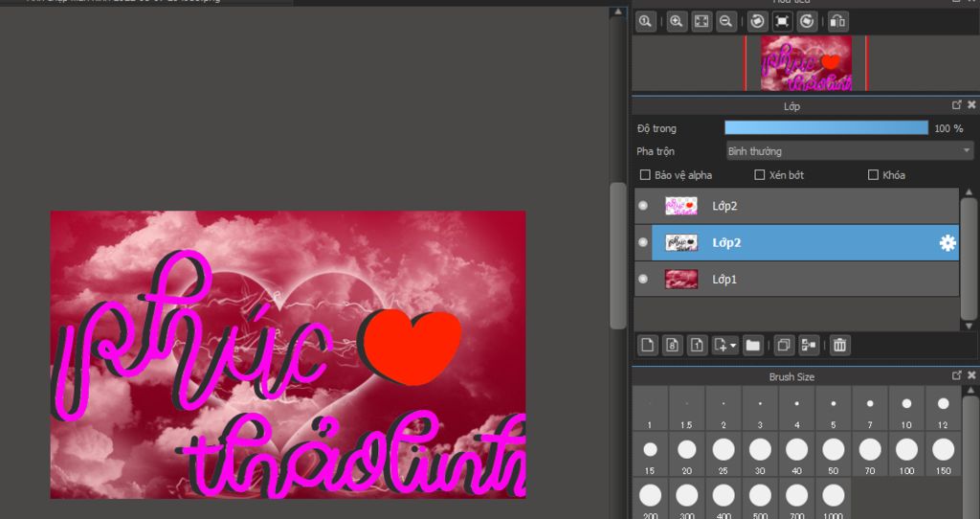The height and width of the screenshot is (519, 980).
Task: Choose brush size 1
Action: (x=650, y=408)
